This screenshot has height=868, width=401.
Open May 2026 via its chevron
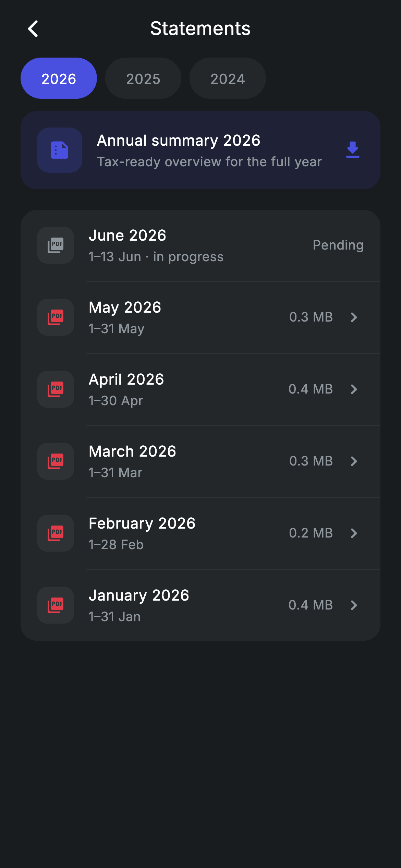(x=354, y=317)
